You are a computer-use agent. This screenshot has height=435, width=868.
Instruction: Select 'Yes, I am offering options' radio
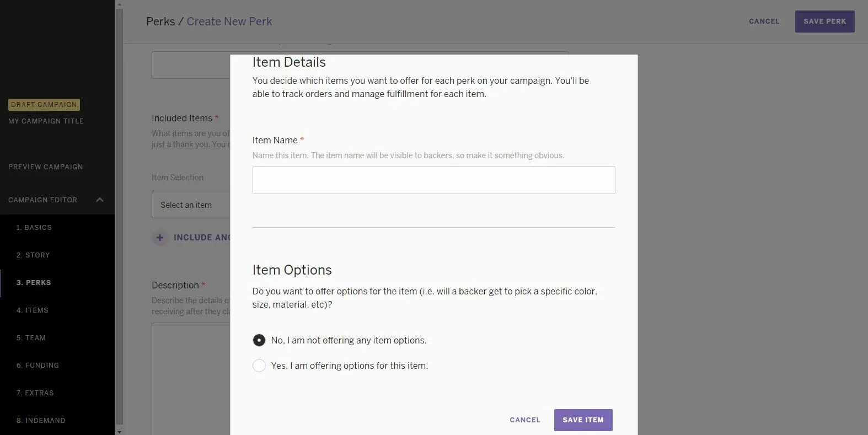(x=259, y=366)
